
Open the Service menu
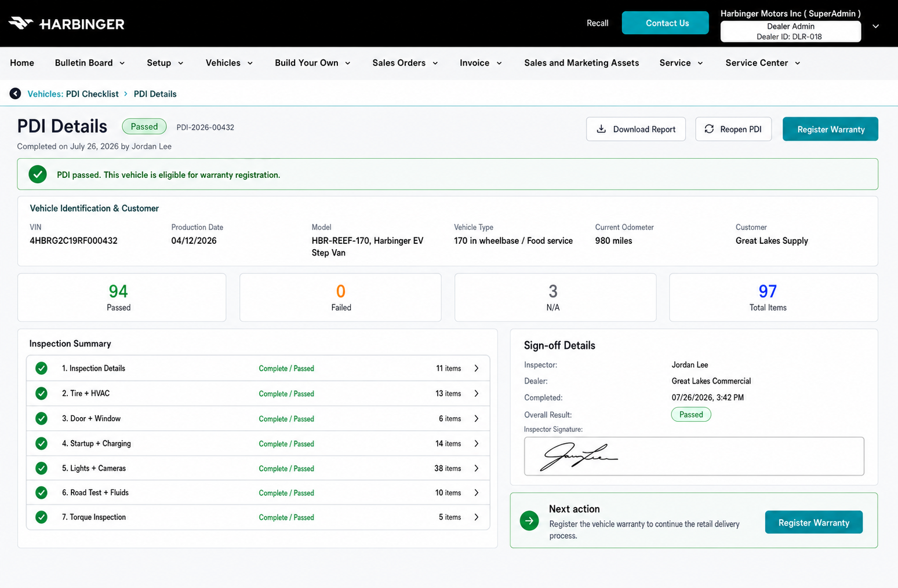(x=681, y=63)
